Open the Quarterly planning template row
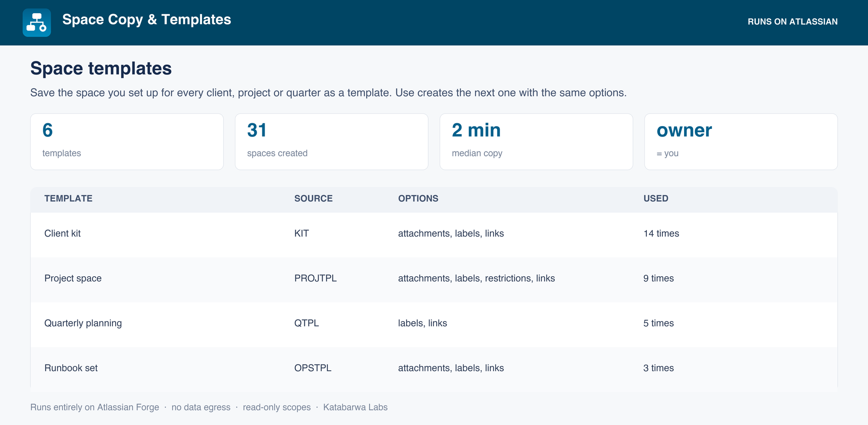Screen dimensions: 868x425 (434, 324)
